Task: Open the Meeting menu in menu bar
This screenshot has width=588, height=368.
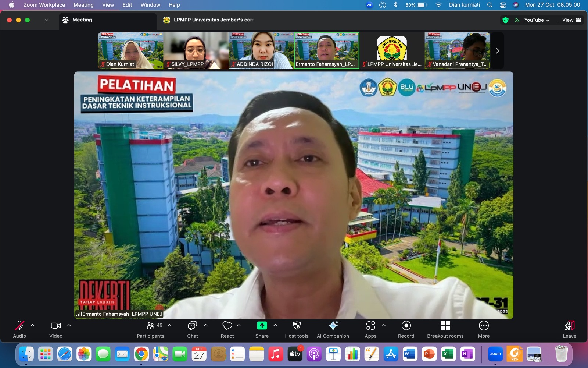Action: [x=83, y=5]
